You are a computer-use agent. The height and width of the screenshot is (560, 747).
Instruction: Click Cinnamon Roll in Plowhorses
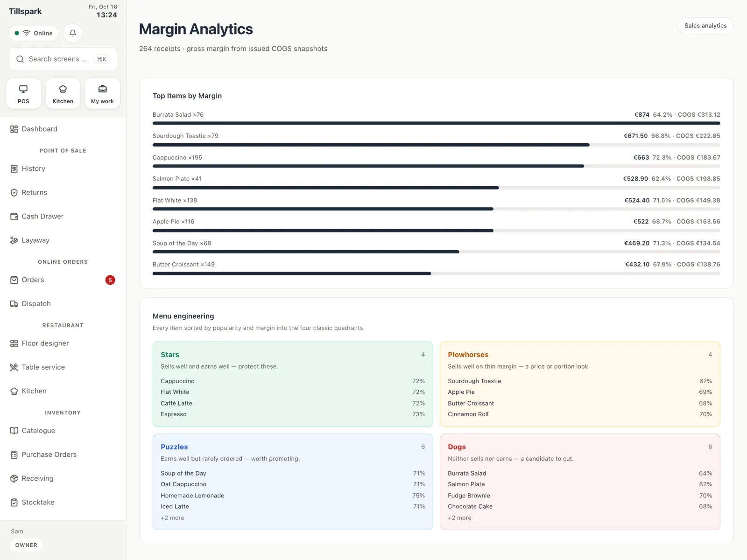pyautogui.click(x=468, y=414)
